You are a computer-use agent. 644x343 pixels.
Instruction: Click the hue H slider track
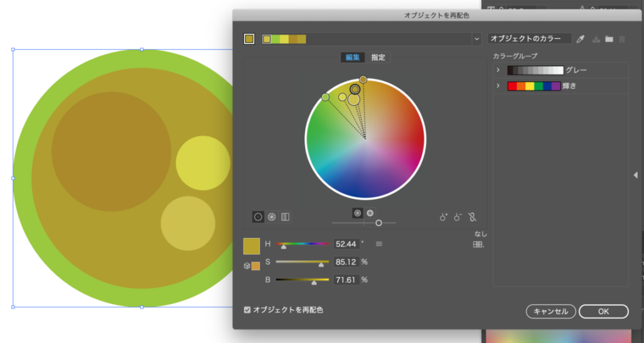(x=303, y=244)
